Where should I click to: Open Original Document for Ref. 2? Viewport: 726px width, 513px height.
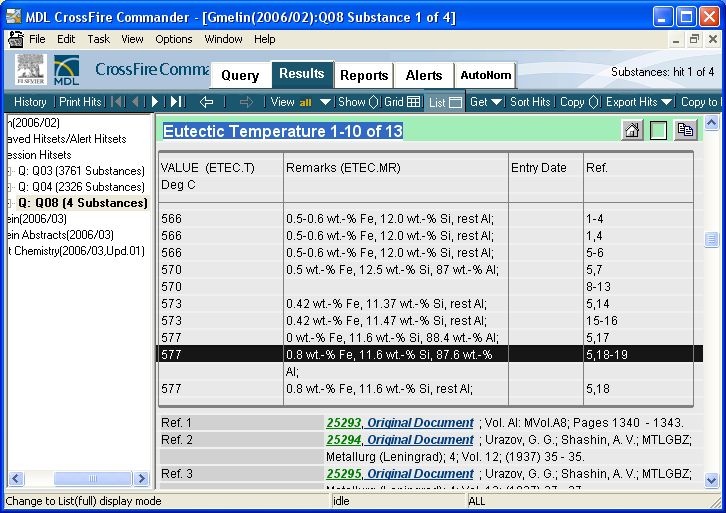coord(420,440)
